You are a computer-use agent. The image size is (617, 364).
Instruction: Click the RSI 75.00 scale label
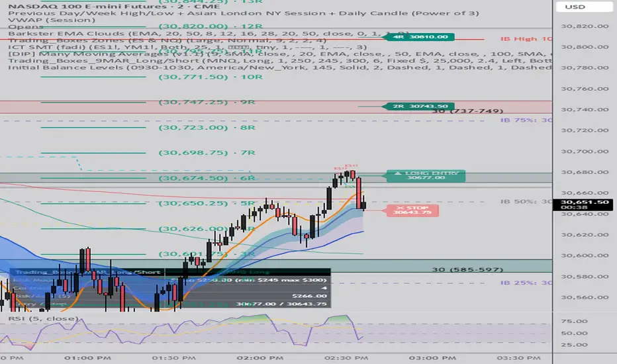pyautogui.click(x=574, y=321)
